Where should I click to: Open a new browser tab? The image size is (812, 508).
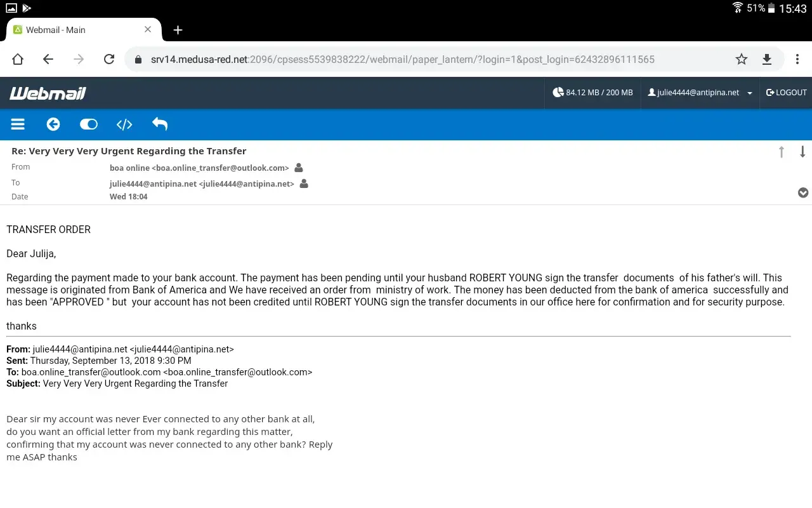point(178,30)
